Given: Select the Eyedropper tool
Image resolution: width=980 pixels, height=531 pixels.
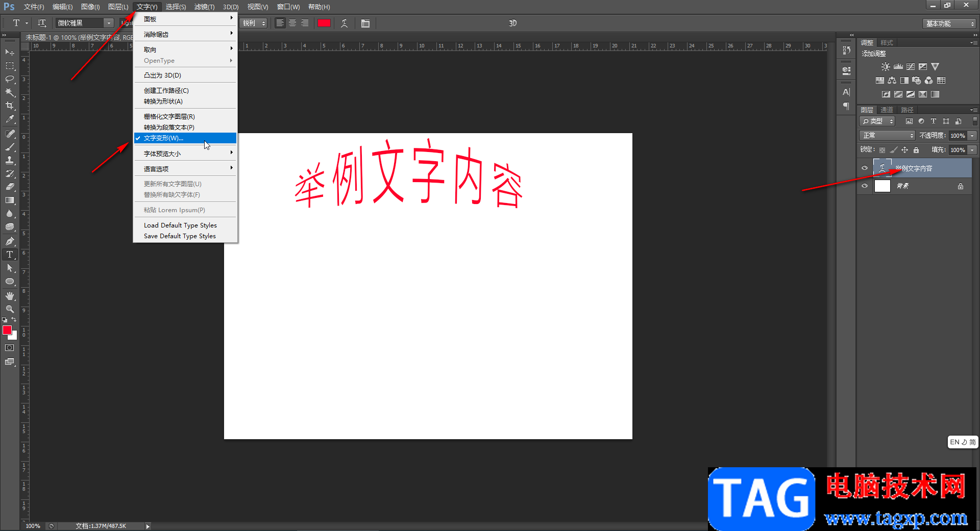Looking at the screenshot, I should pos(10,119).
